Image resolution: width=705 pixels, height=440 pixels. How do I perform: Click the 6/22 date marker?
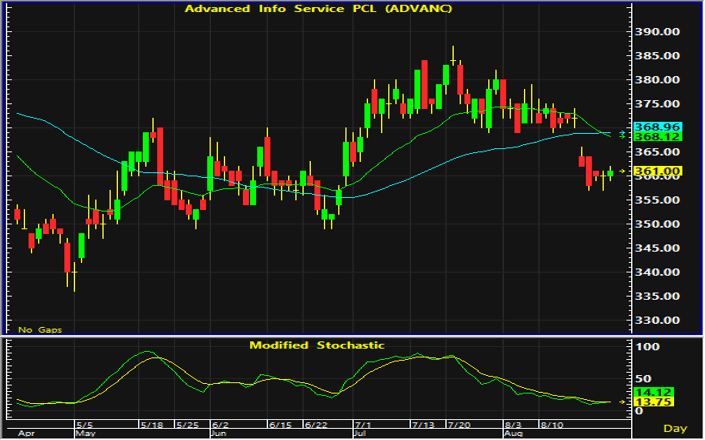[316, 425]
